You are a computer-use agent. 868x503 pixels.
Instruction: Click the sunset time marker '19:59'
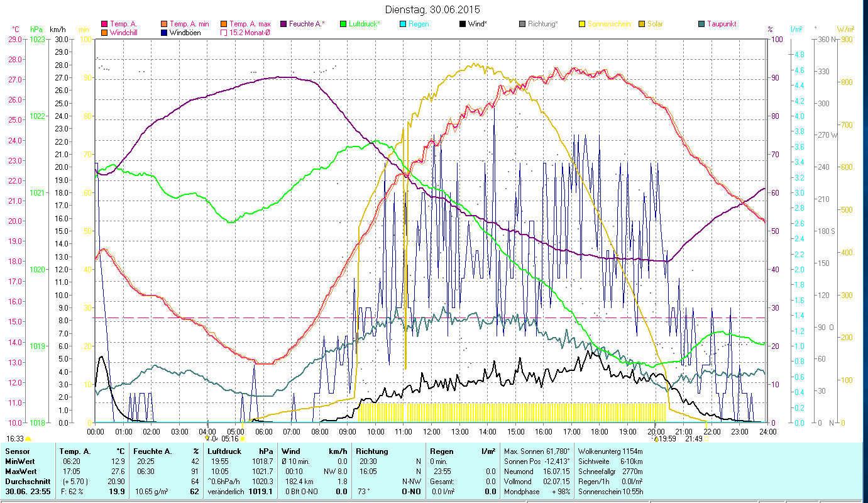[666, 439]
